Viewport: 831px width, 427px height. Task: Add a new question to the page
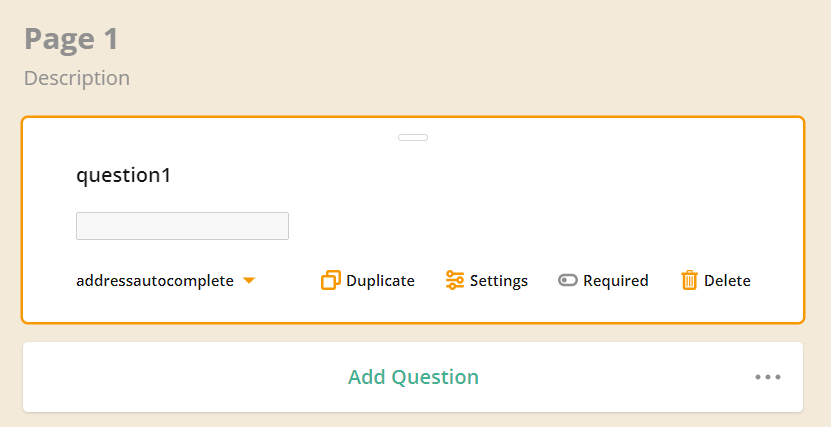413,377
